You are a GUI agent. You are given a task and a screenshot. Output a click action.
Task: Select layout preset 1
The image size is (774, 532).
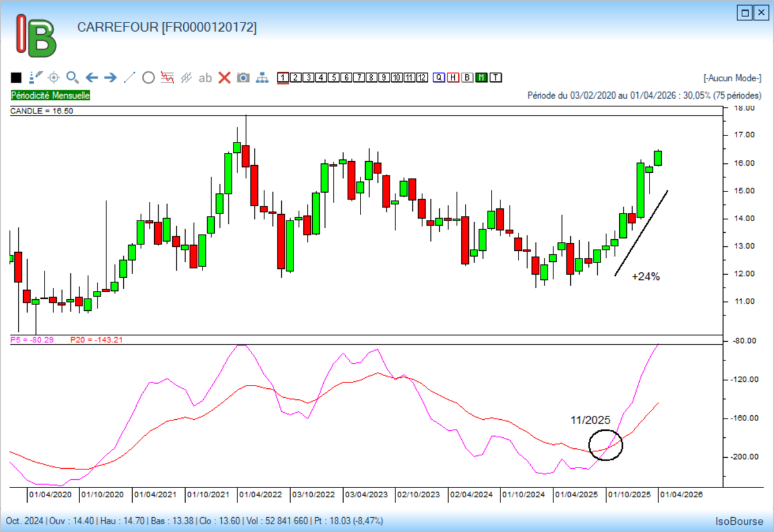point(283,78)
